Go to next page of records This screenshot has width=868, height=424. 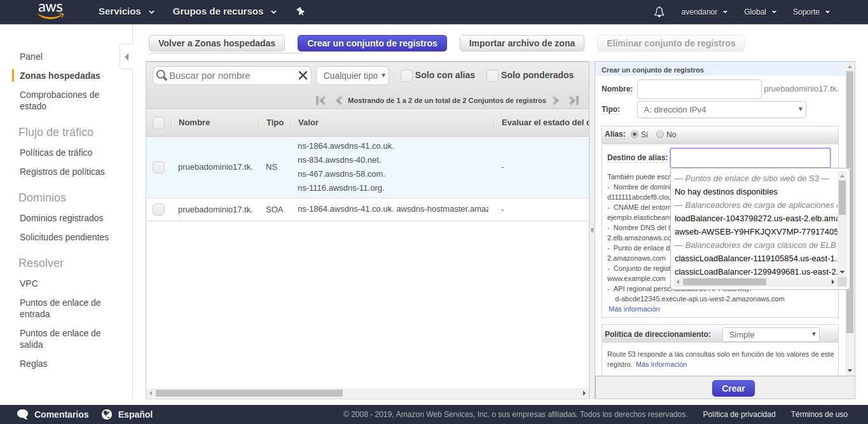[x=556, y=100]
